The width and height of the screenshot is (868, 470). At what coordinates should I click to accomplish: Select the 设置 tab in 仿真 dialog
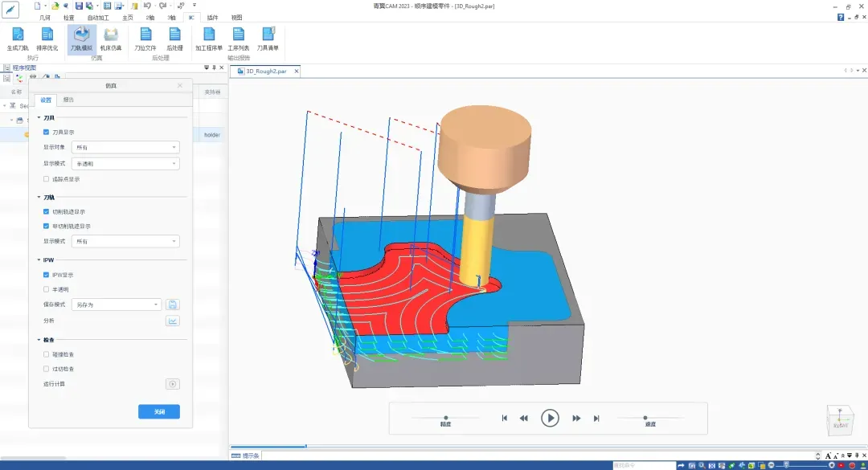(46, 100)
